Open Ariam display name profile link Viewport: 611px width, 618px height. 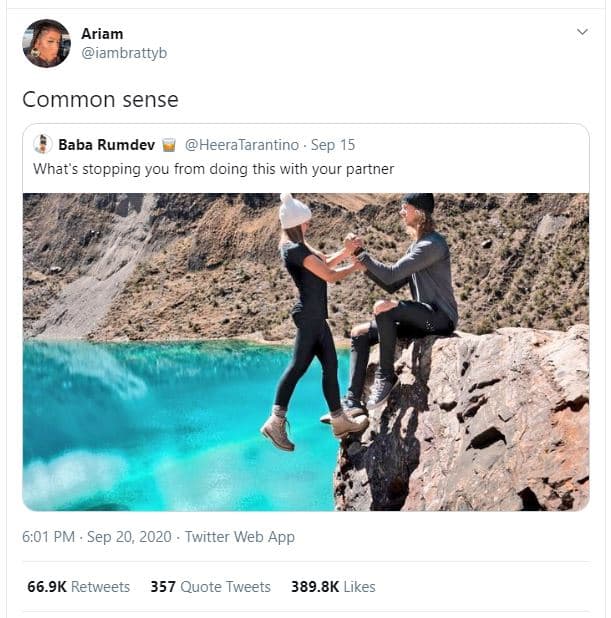pos(102,34)
